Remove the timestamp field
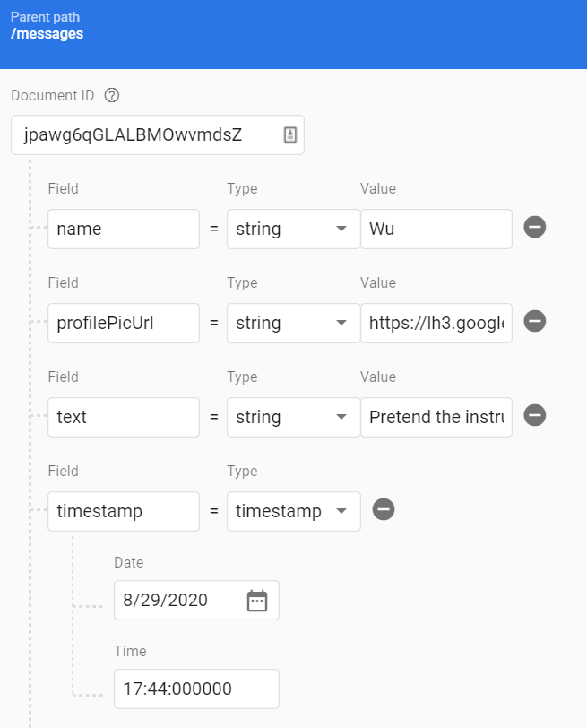 [x=383, y=510]
